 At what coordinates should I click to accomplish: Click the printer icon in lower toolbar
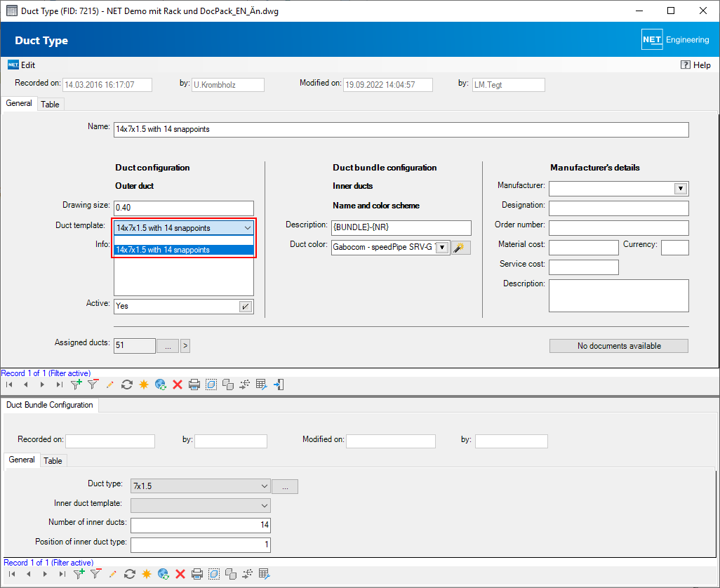[x=197, y=574]
